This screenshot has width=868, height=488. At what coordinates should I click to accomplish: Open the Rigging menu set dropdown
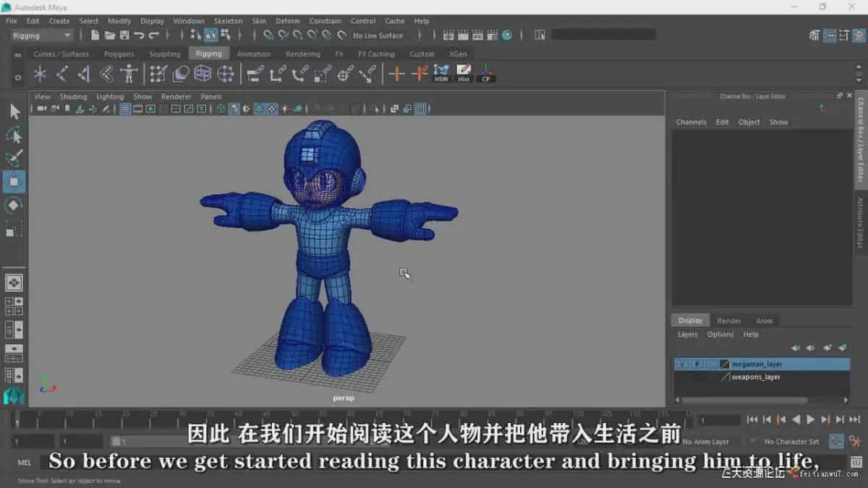coord(43,35)
